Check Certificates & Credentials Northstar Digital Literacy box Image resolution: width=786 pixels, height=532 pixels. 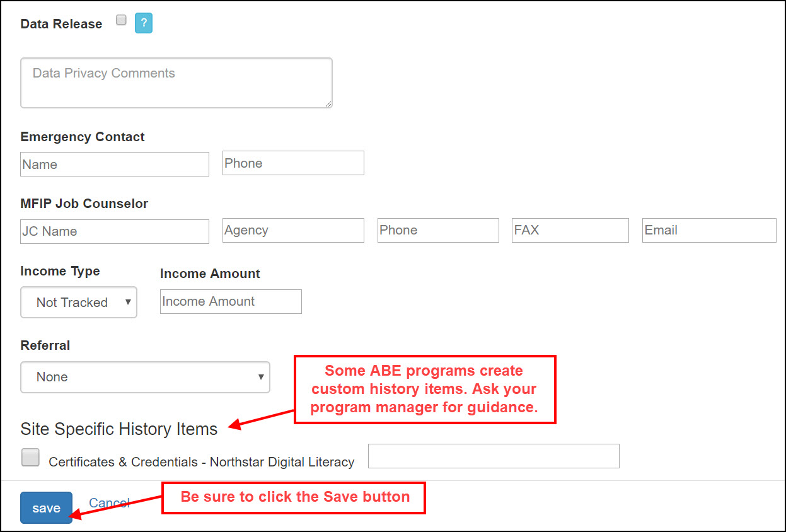(x=30, y=458)
